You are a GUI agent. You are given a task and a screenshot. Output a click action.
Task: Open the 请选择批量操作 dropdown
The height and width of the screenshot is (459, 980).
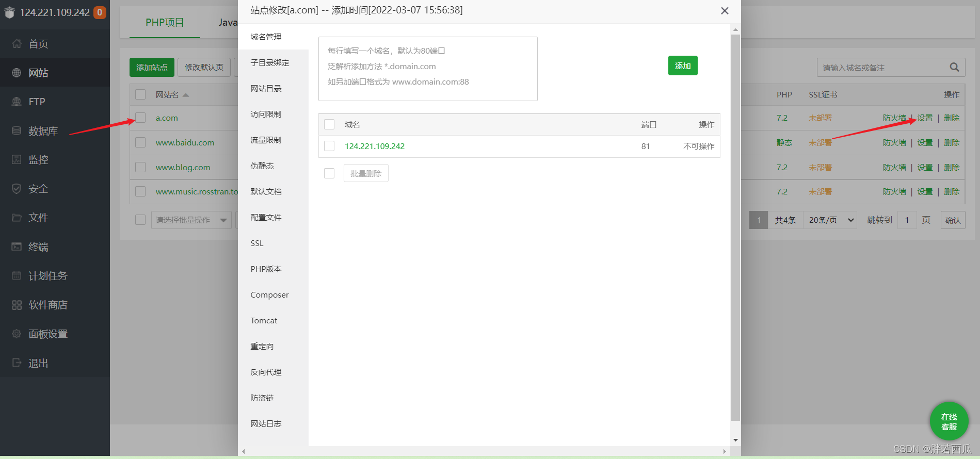tap(191, 220)
